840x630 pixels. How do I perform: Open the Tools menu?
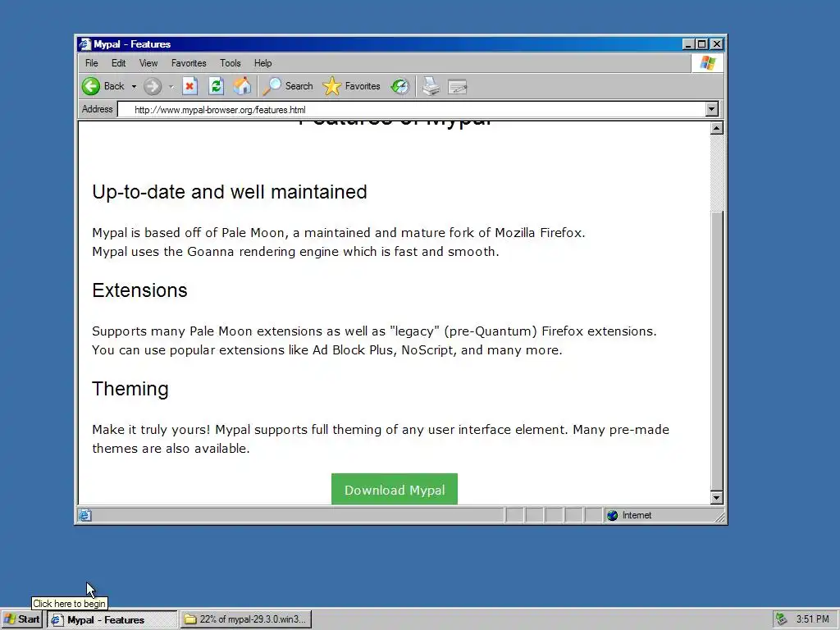(x=231, y=63)
